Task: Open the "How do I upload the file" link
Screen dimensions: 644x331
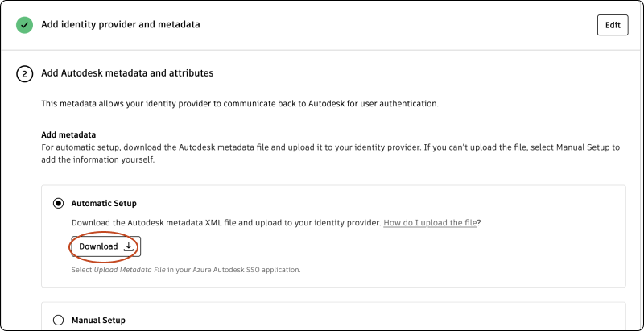Action: point(431,222)
